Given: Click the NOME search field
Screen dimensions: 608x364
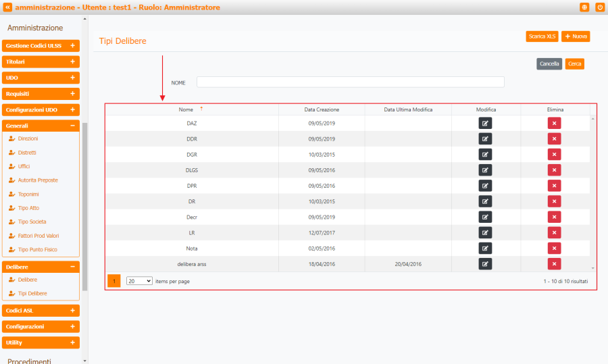Looking at the screenshot, I should 350,82.
